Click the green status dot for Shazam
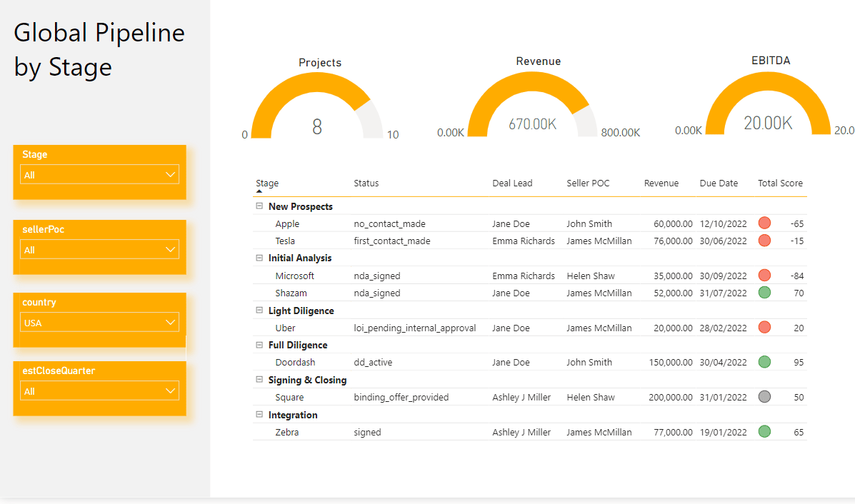Viewport: 855px width, 504px height. click(x=764, y=293)
